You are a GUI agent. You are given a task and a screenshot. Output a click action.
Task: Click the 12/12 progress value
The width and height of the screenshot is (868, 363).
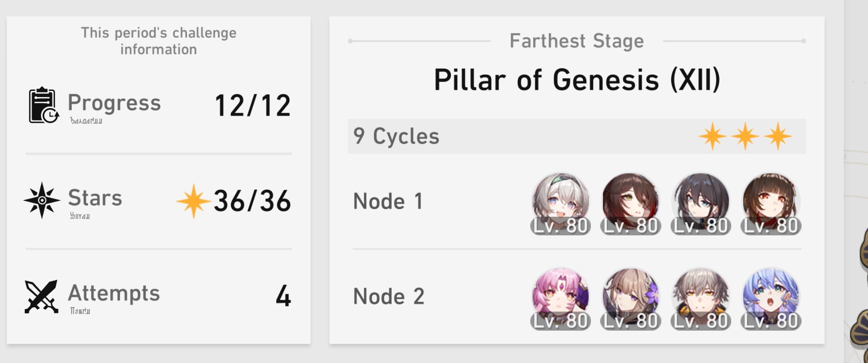[253, 105]
